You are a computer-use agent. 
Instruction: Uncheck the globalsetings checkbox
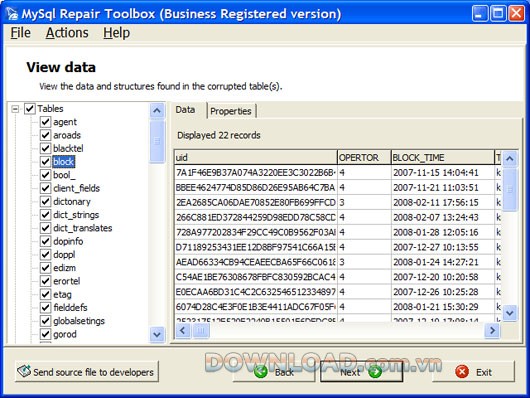click(x=45, y=321)
